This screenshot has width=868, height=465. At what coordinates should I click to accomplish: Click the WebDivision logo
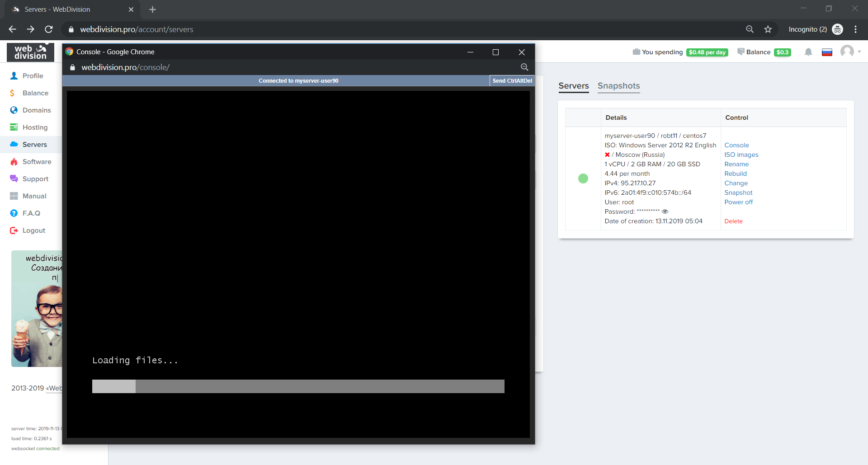pos(30,52)
